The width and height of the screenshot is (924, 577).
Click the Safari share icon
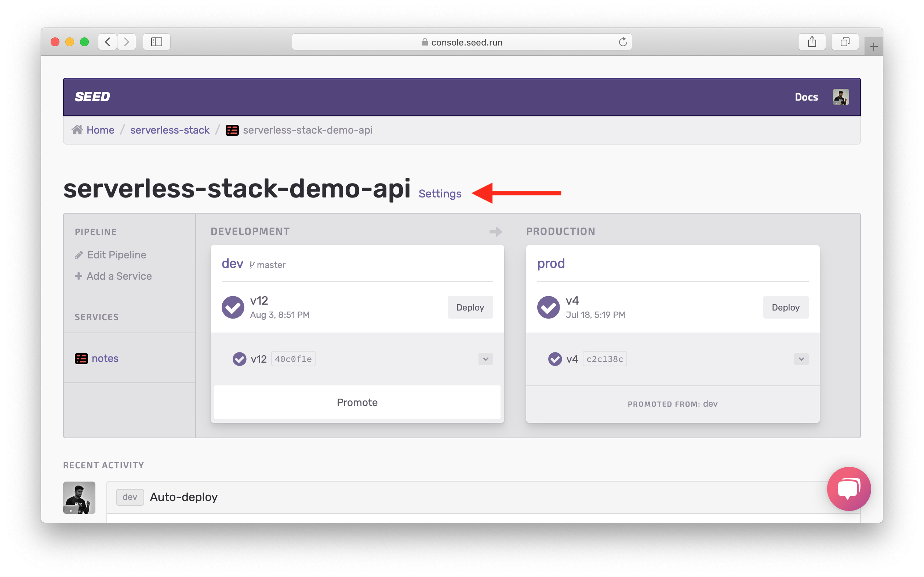[x=811, y=42]
